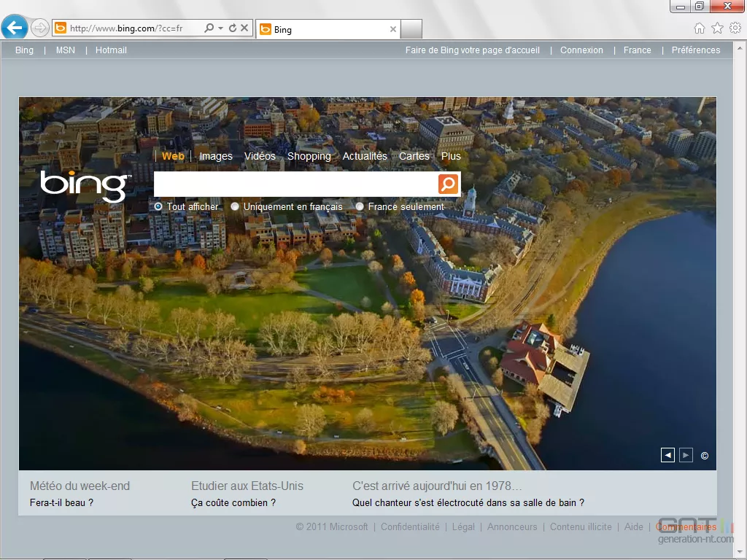The image size is (747, 560).
Task: Open Etudier aux Etats-Unis heading
Action: tap(247, 486)
